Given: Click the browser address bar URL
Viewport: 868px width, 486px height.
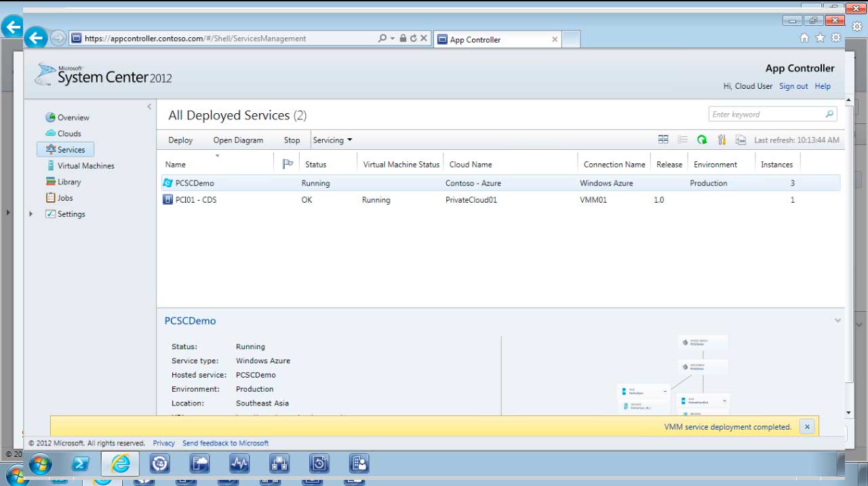Looking at the screenshot, I should click(195, 39).
